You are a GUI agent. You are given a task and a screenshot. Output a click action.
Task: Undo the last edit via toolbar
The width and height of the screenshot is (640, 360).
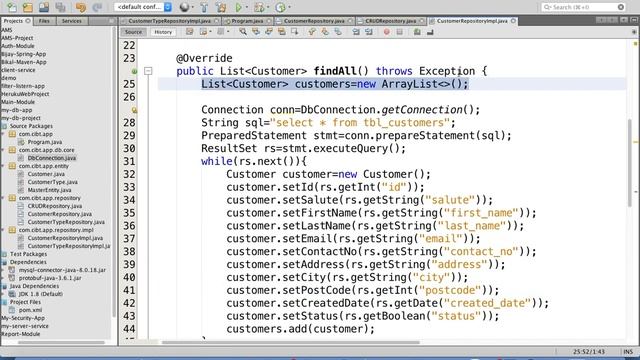tap(81, 7)
